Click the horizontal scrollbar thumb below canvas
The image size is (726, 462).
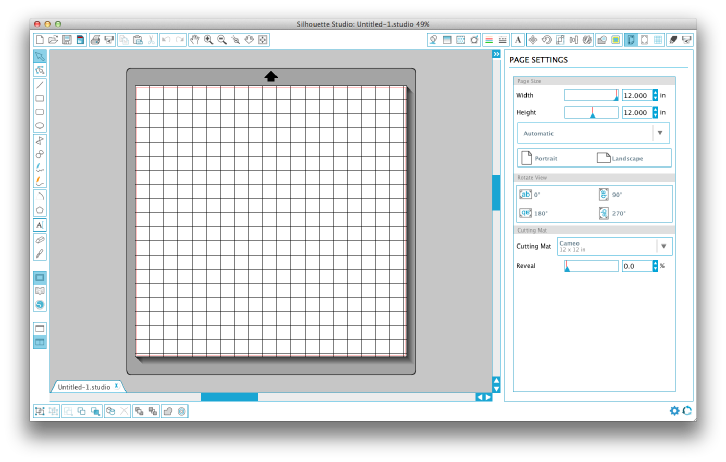coord(229,397)
